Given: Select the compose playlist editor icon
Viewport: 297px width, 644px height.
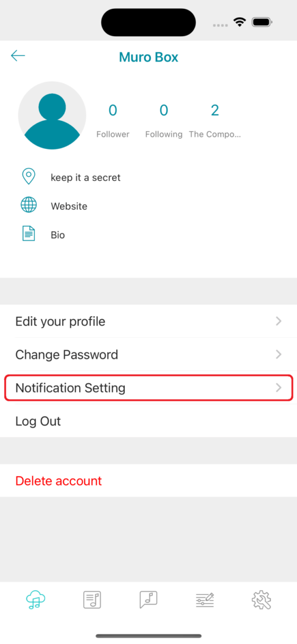Looking at the screenshot, I should point(204,599).
